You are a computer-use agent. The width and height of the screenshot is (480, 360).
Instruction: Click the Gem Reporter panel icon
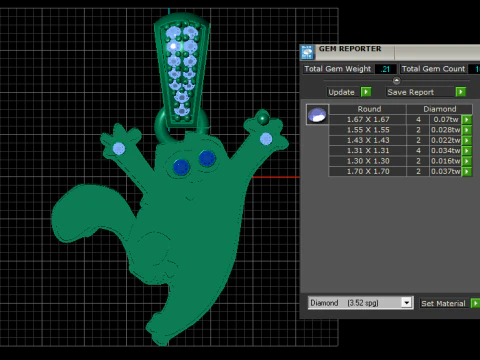point(307,52)
